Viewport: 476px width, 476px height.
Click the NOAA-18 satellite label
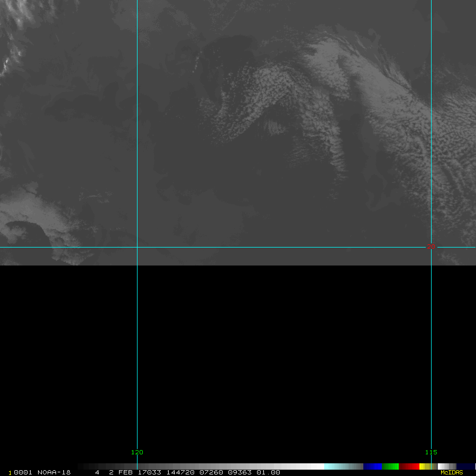tap(54, 472)
